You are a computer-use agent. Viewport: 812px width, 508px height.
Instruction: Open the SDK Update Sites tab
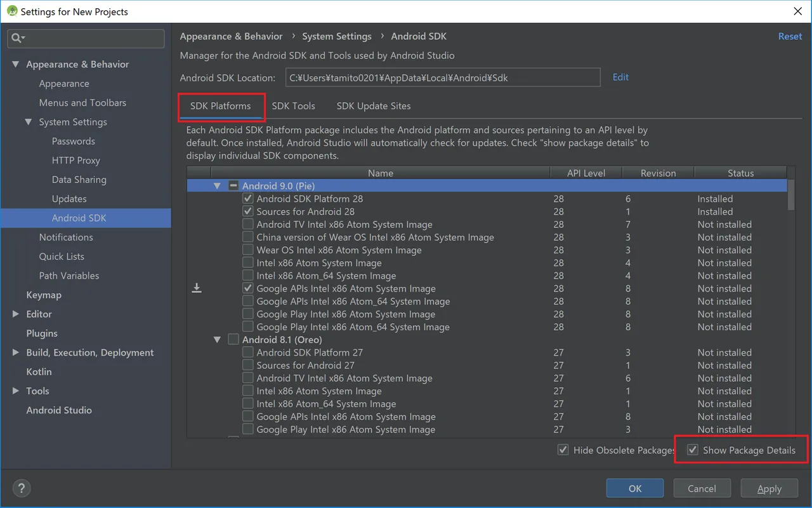coord(374,106)
